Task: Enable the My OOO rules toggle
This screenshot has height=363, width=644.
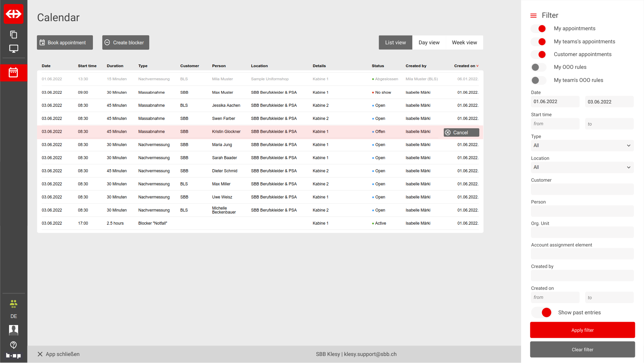Action: click(x=539, y=67)
